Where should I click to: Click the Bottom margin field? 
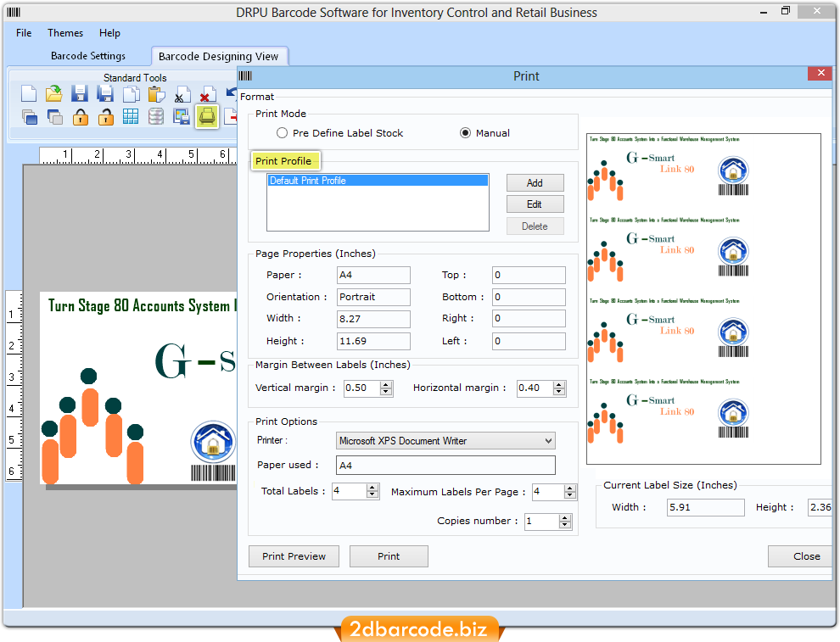coord(529,297)
